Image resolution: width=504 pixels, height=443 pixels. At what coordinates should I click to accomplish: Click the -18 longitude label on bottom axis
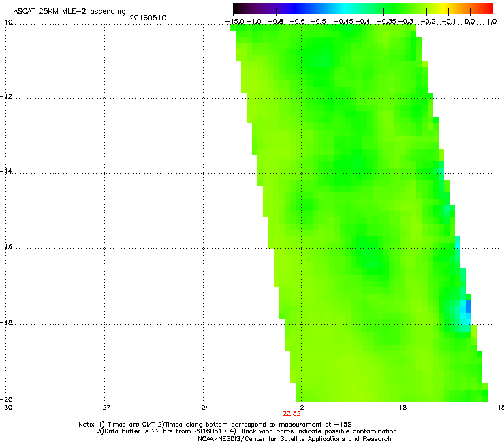pos(400,408)
